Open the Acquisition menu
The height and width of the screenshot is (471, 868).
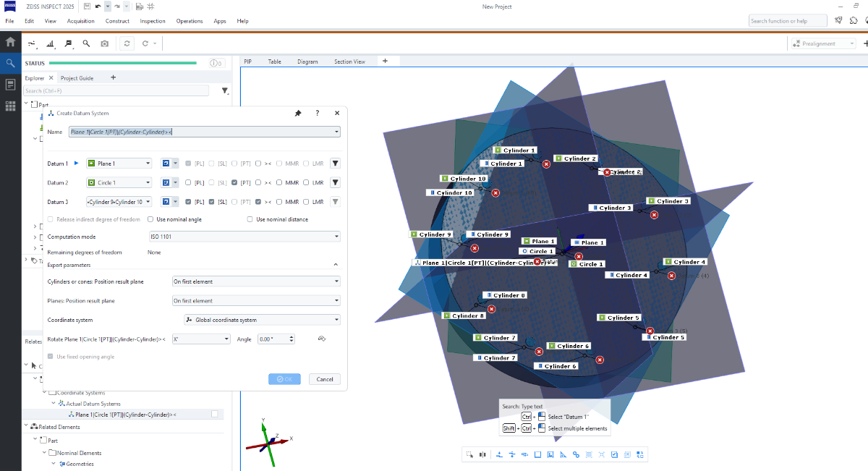pyautogui.click(x=81, y=21)
